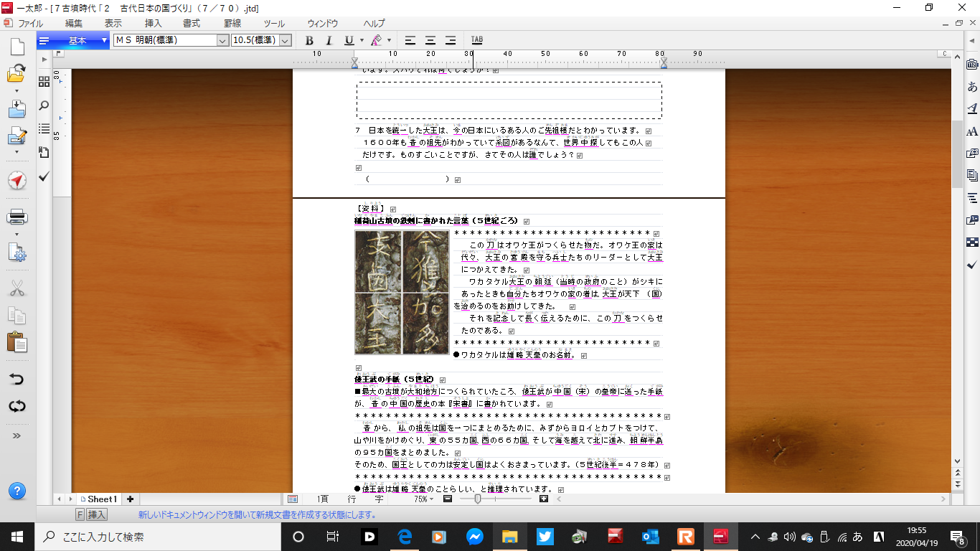980x551 pixels.
Task: Click the character count icon in right panel
Action: click(x=972, y=65)
